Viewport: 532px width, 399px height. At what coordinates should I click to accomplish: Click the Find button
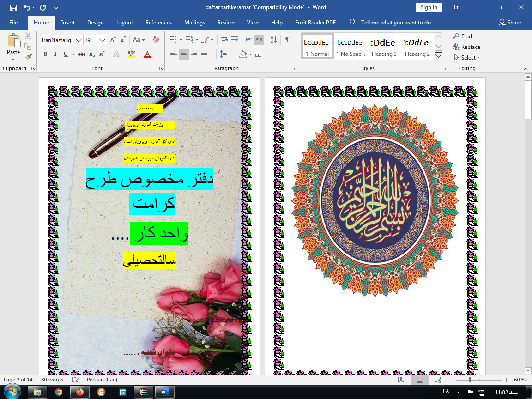(463, 36)
